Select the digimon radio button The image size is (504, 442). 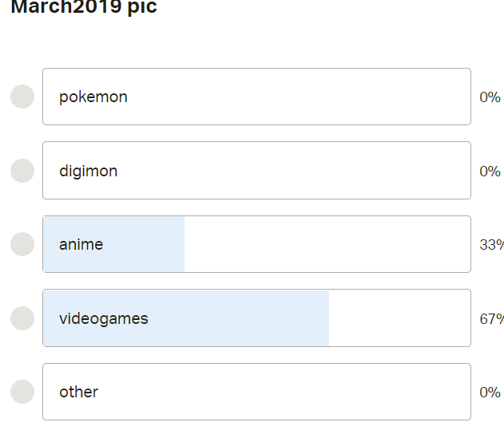[x=22, y=171]
